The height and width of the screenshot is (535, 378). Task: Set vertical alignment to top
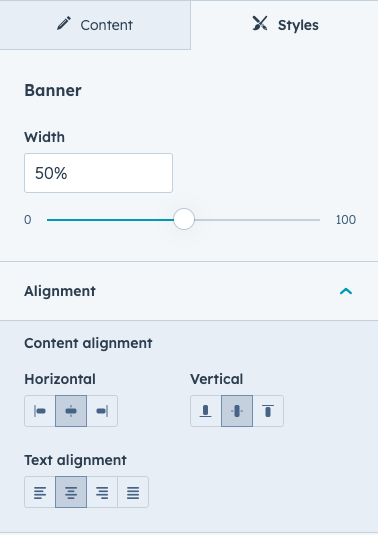[268, 411]
